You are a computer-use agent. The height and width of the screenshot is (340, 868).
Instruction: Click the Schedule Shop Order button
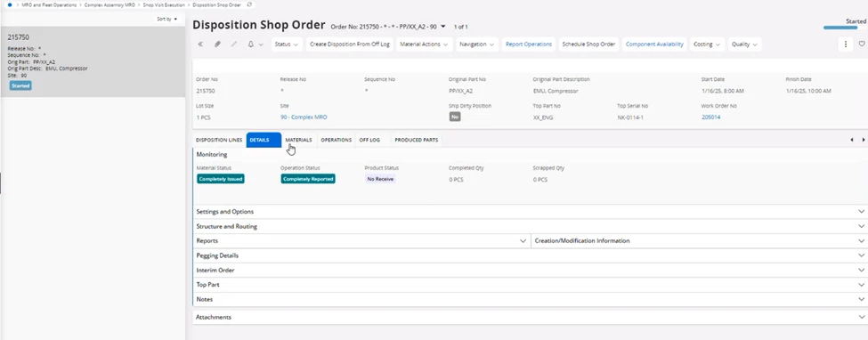[588, 45]
